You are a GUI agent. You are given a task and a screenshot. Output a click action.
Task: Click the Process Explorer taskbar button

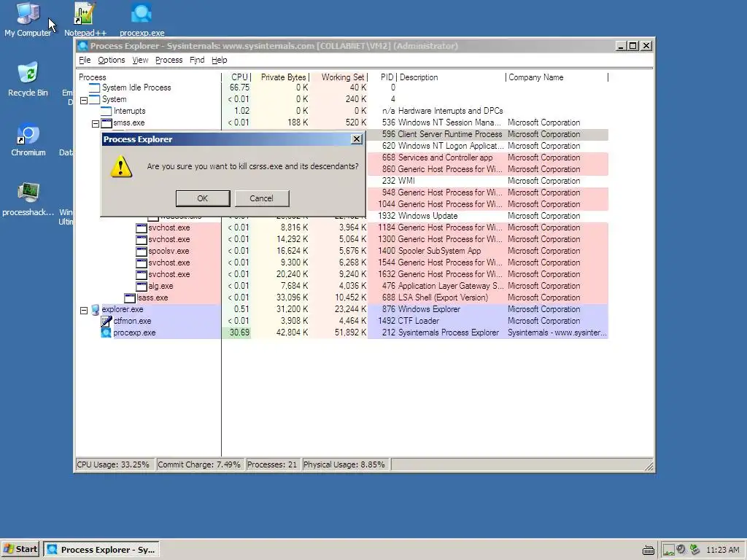[x=101, y=549]
